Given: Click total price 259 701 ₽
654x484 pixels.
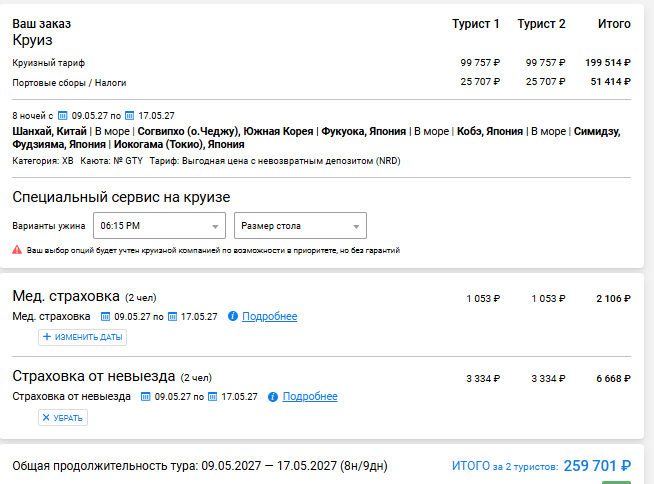Looking at the screenshot, I should pos(597,466).
